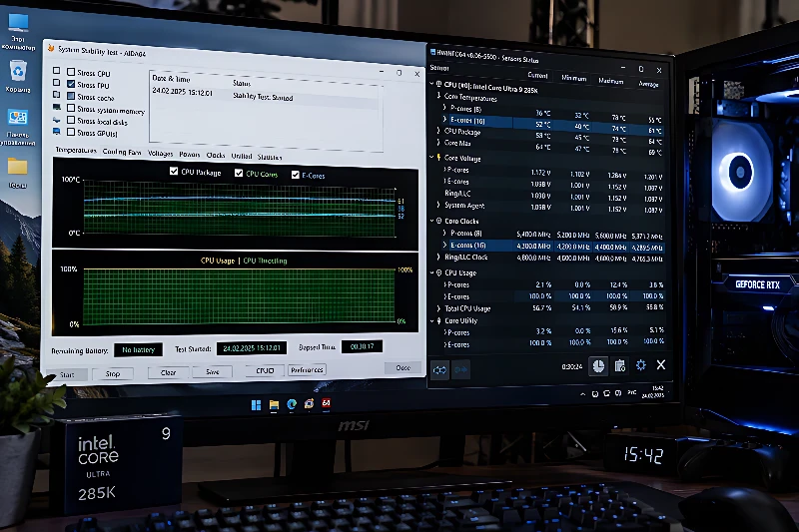Viewport: 799px width, 532px height.
Task: Select the Control Panel desktop icon
Action: coord(18,128)
